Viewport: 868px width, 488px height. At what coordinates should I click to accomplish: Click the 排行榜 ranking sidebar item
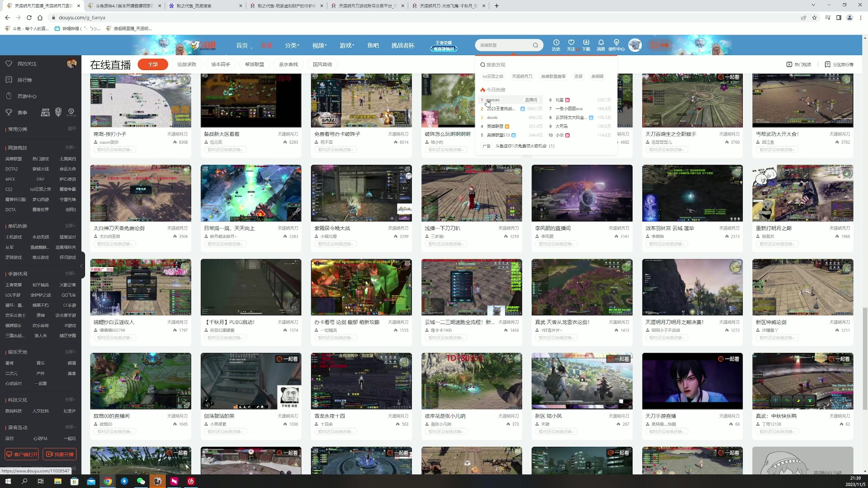(25, 80)
